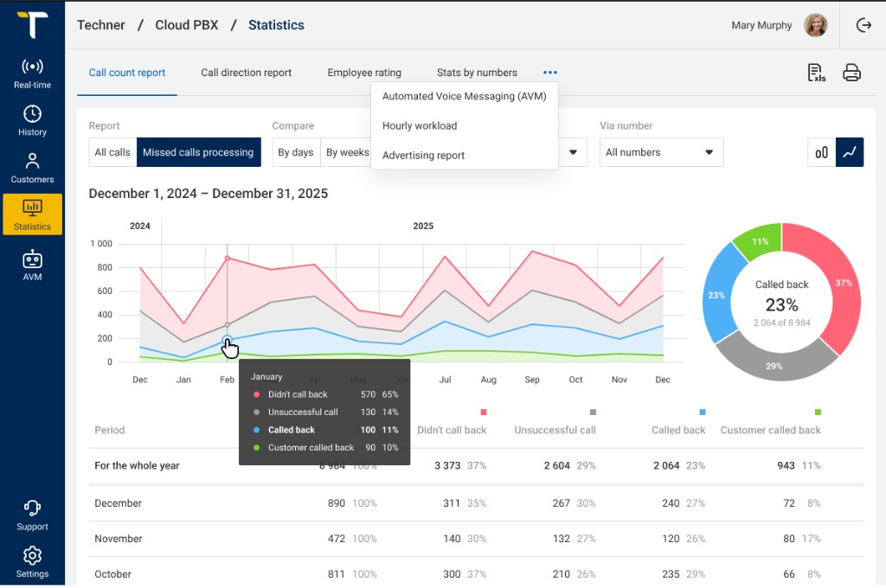Click the three-dots more tabs icon

(x=549, y=73)
